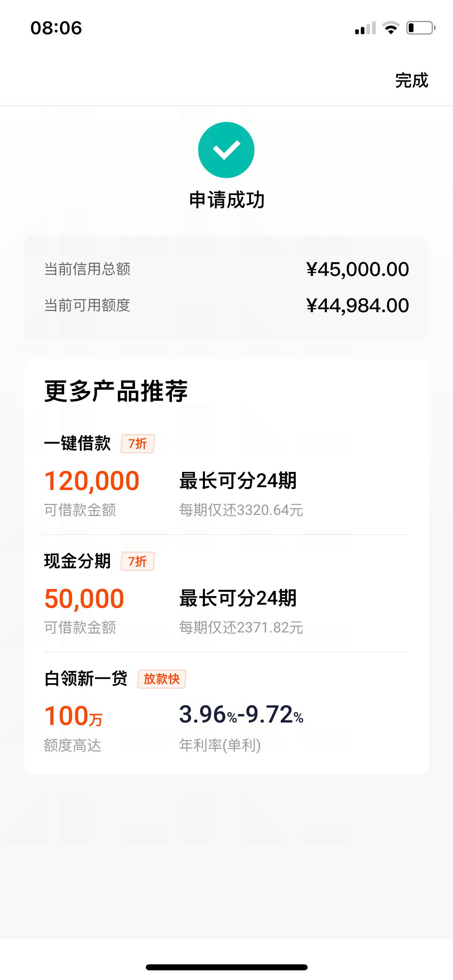The width and height of the screenshot is (453, 980).
Task: Tap the 完成 button
Action: click(412, 80)
